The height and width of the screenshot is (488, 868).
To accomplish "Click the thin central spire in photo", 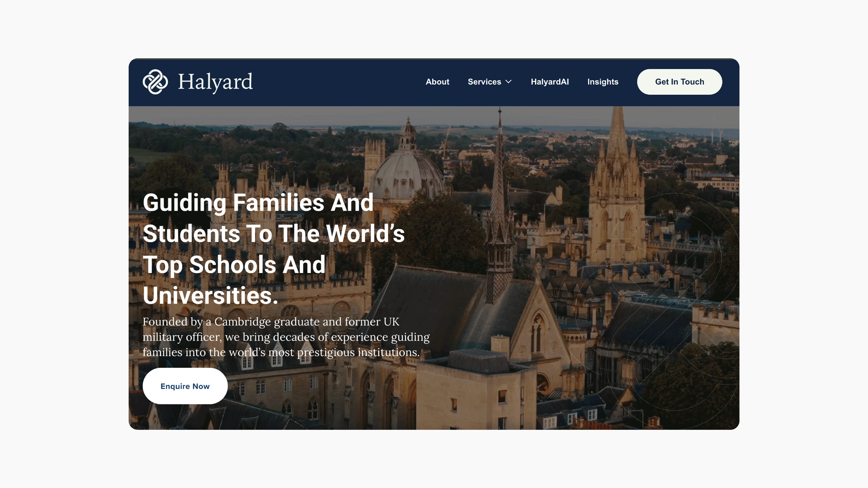I will (x=500, y=181).
